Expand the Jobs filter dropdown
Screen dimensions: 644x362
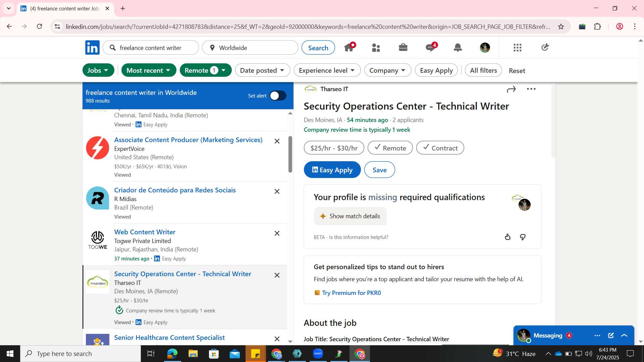[x=98, y=70]
